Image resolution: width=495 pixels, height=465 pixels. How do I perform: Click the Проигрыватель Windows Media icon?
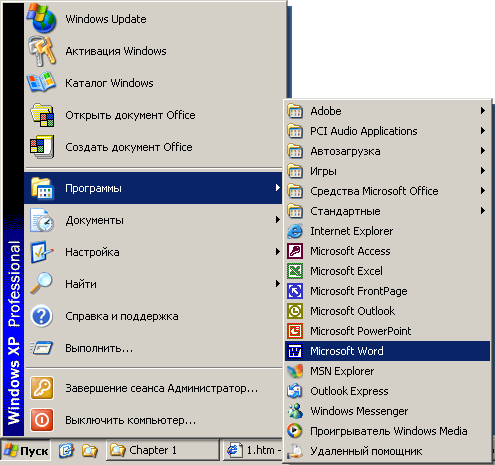[x=295, y=431]
